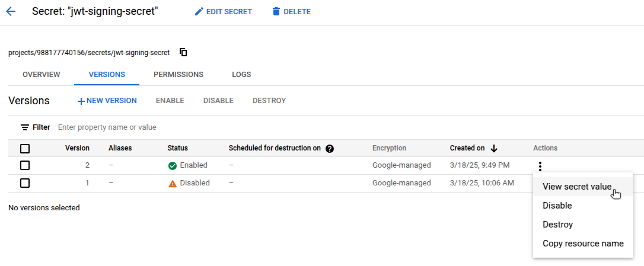Switch to the Permissions tab
The height and width of the screenshot is (266, 644).
178,75
